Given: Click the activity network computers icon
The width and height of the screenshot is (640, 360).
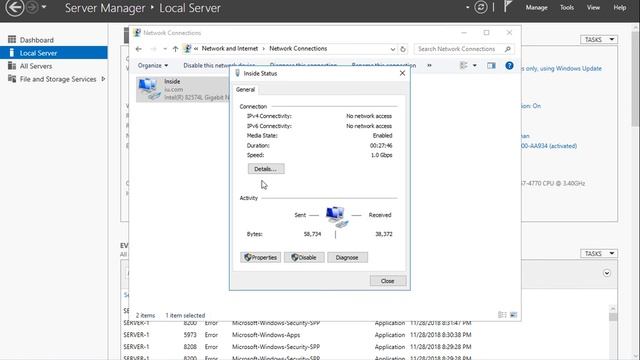Looking at the screenshot, I should click(x=336, y=216).
